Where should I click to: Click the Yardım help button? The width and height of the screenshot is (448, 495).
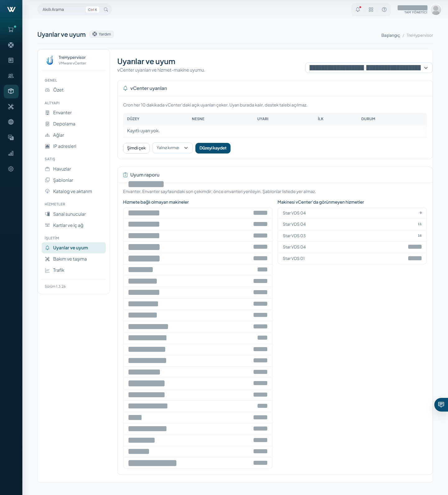[x=102, y=34]
